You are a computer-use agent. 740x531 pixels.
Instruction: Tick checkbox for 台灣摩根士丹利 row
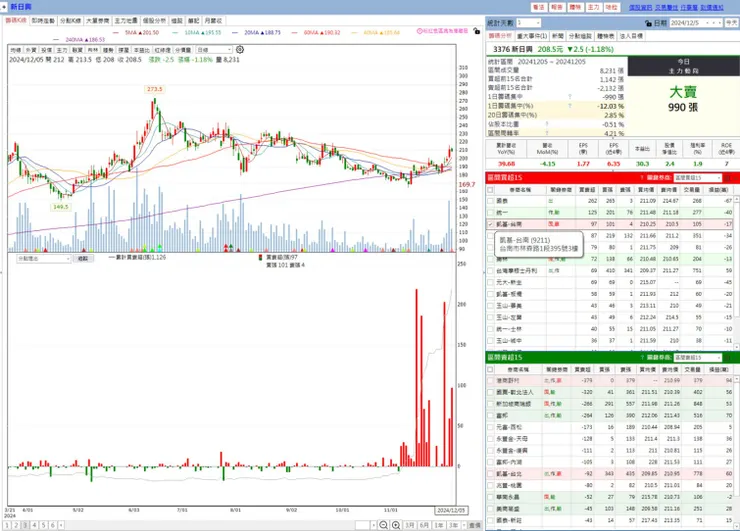[490, 271]
